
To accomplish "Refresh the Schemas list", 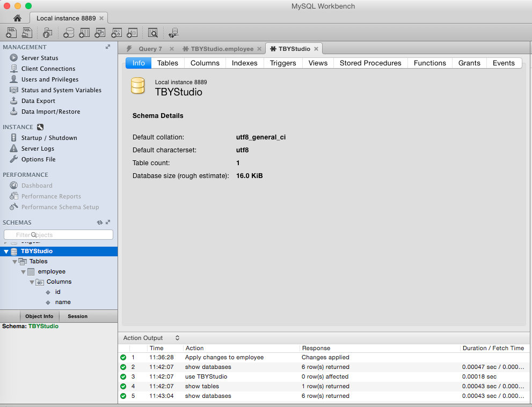I will (100, 223).
